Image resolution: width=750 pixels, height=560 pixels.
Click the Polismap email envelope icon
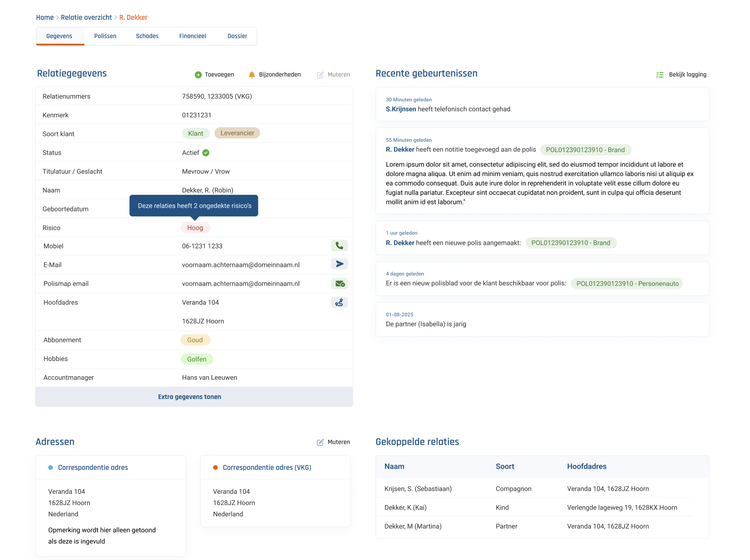[x=339, y=284]
